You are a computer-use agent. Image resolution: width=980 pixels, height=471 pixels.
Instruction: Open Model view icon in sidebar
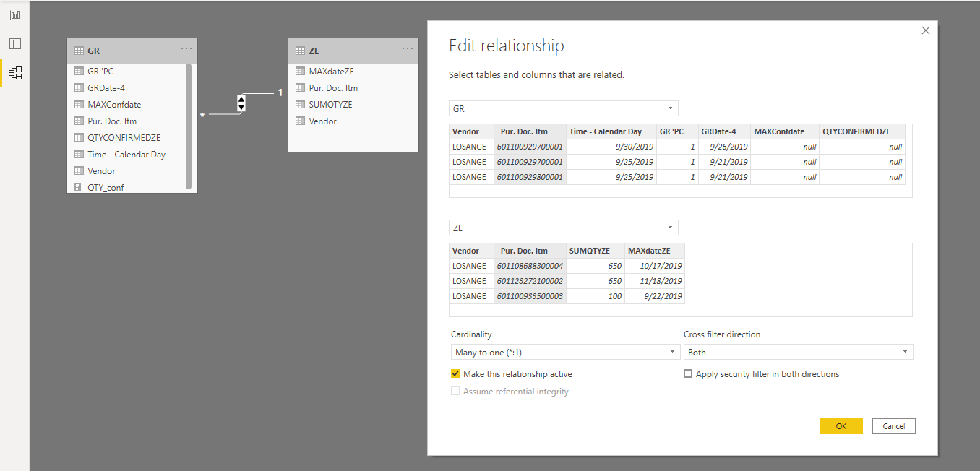(x=14, y=73)
